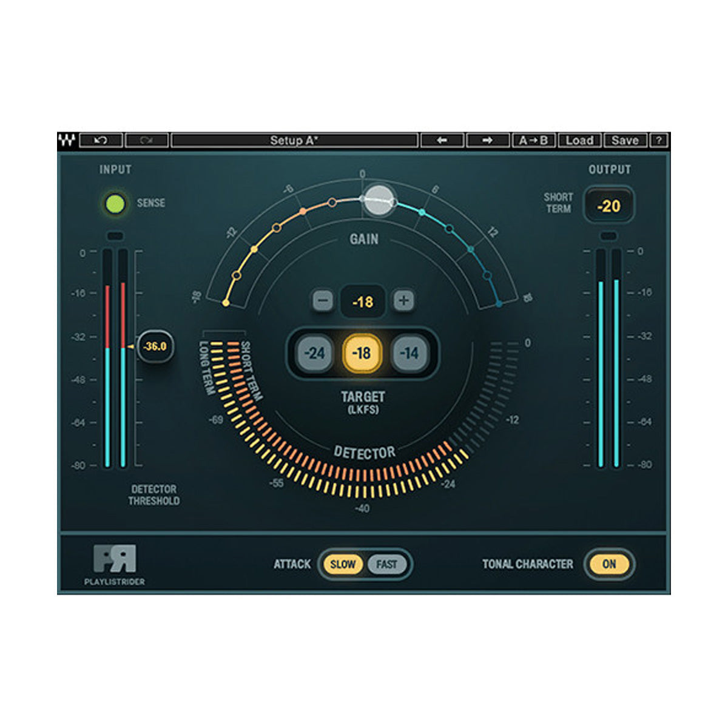Screen dimensions: 728x728
Task: Increase target with the plus button
Action: tap(403, 302)
